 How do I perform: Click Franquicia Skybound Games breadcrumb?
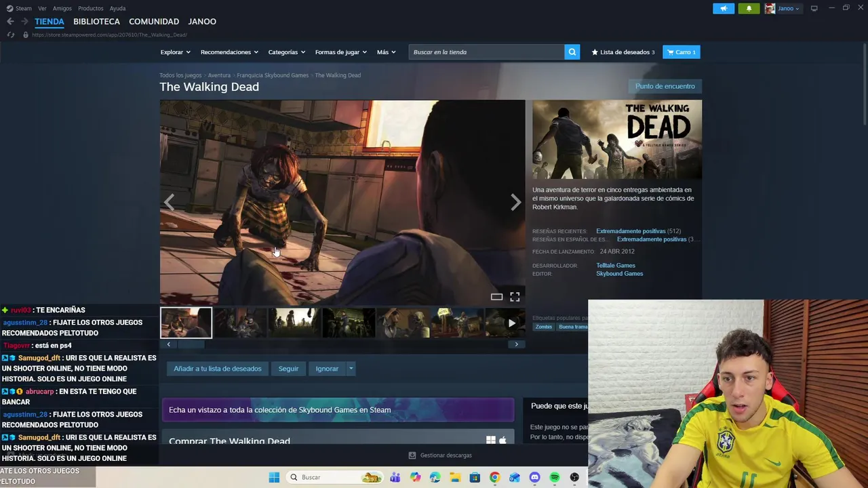click(x=273, y=75)
